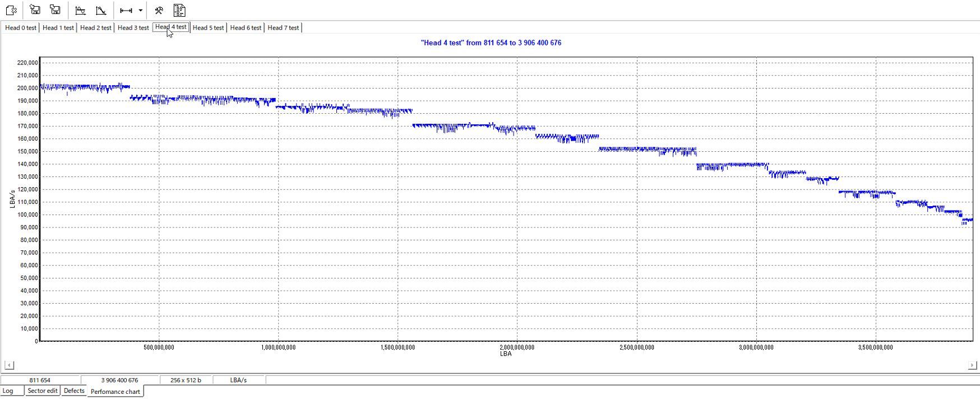Click the close document icon in toolbar

coord(11,10)
